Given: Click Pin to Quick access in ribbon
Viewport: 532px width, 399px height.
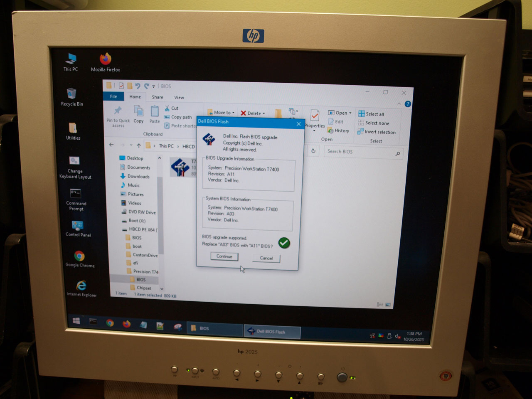Looking at the screenshot, I should 118,117.
